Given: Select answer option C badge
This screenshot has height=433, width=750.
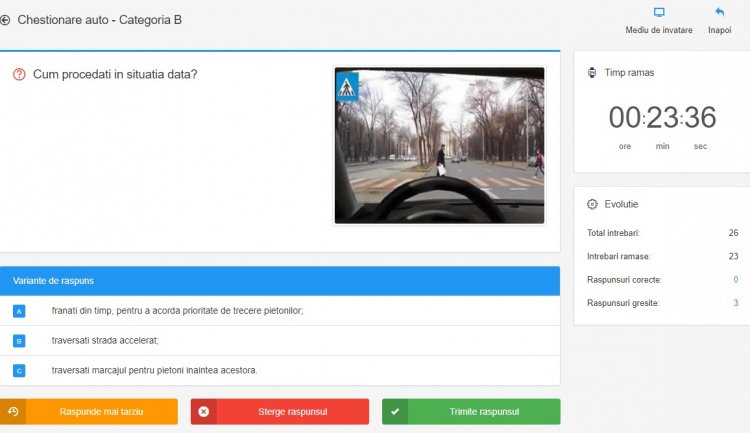Looking at the screenshot, I should click(x=19, y=371).
